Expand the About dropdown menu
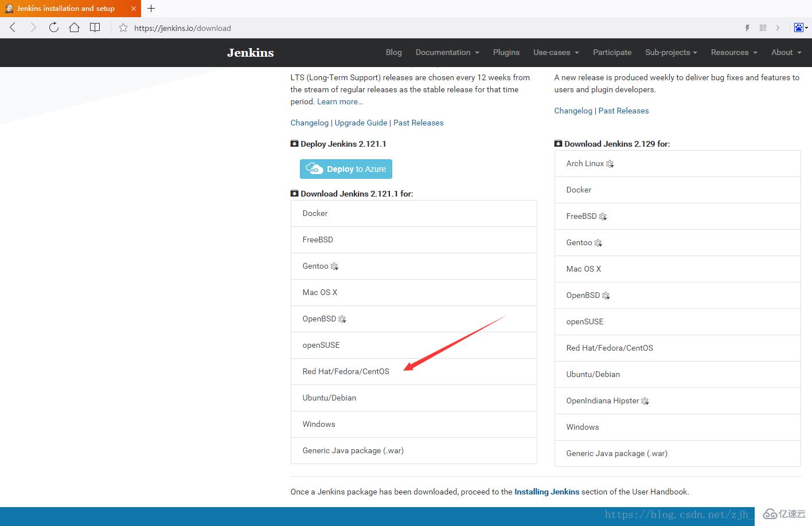 (786, 52)
